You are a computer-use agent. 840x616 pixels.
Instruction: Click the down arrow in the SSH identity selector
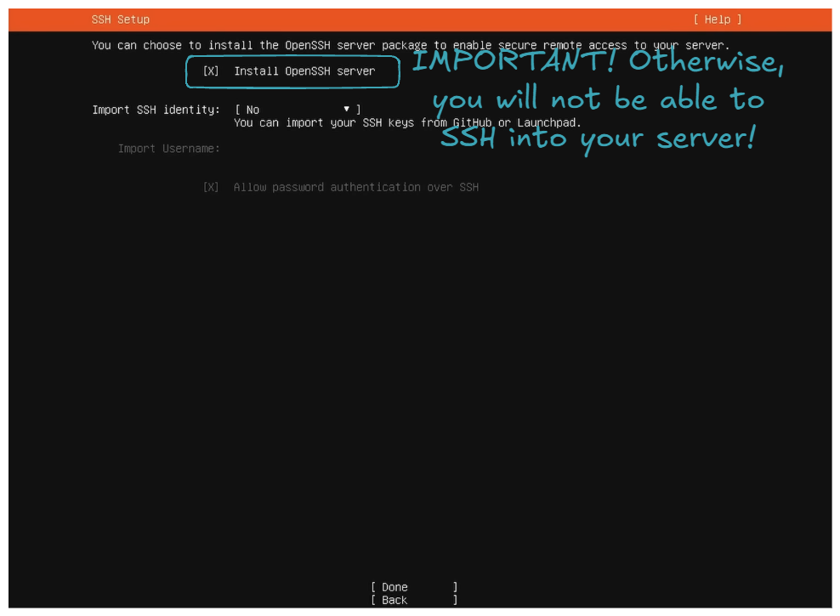(x=347, y=110)
